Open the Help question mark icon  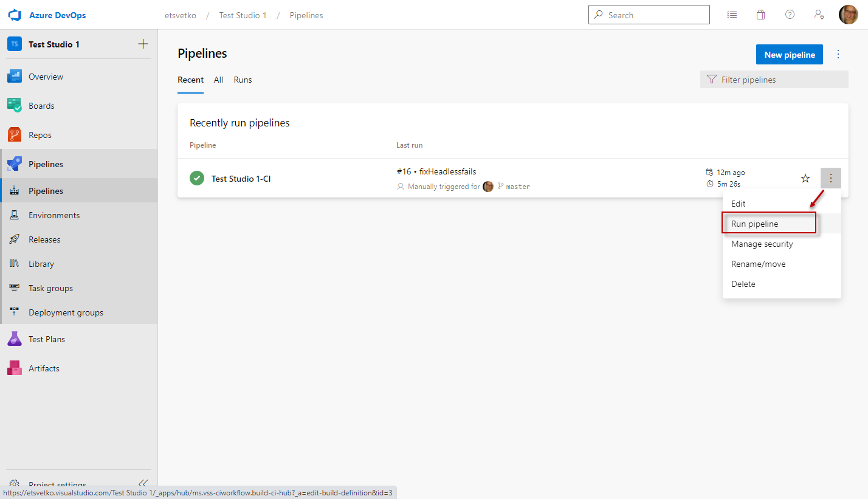click(x=790, y=15)
